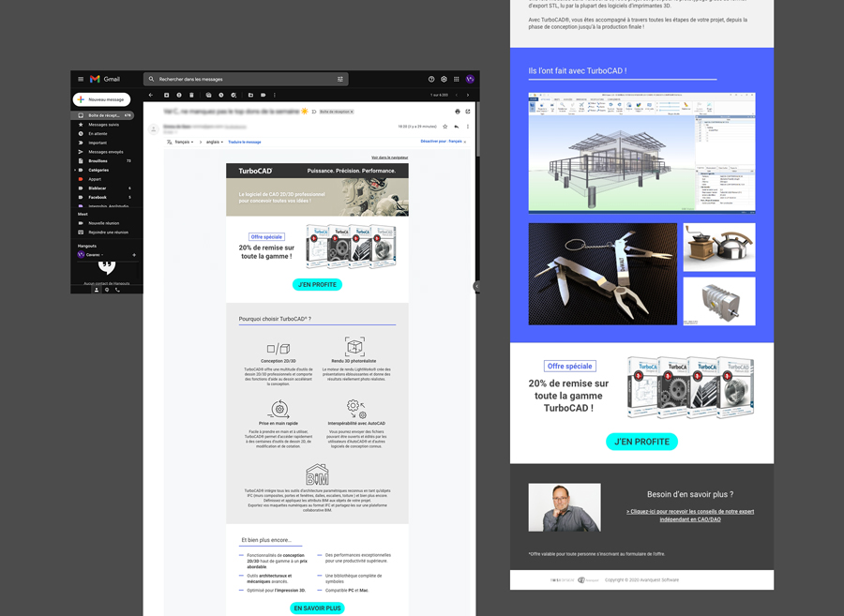Click Voir dans le navigateur link

click(x=390, y=158)
